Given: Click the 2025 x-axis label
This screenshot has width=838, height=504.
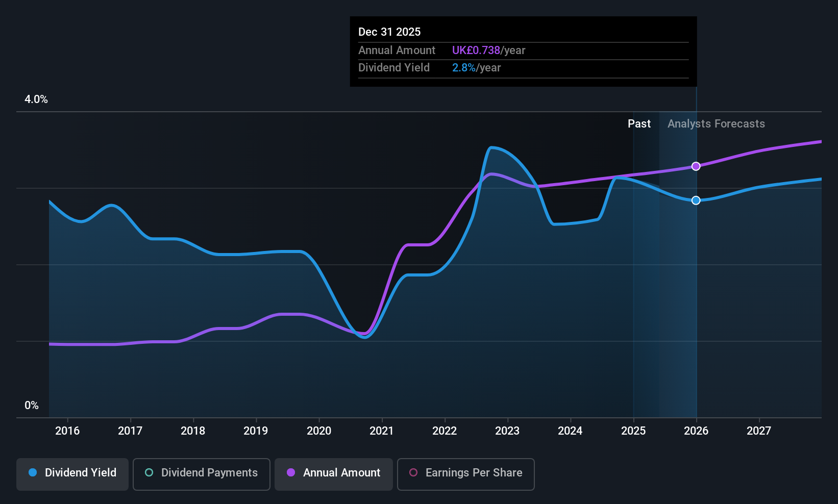Looking at the screenshot, I should pos(633,431).
